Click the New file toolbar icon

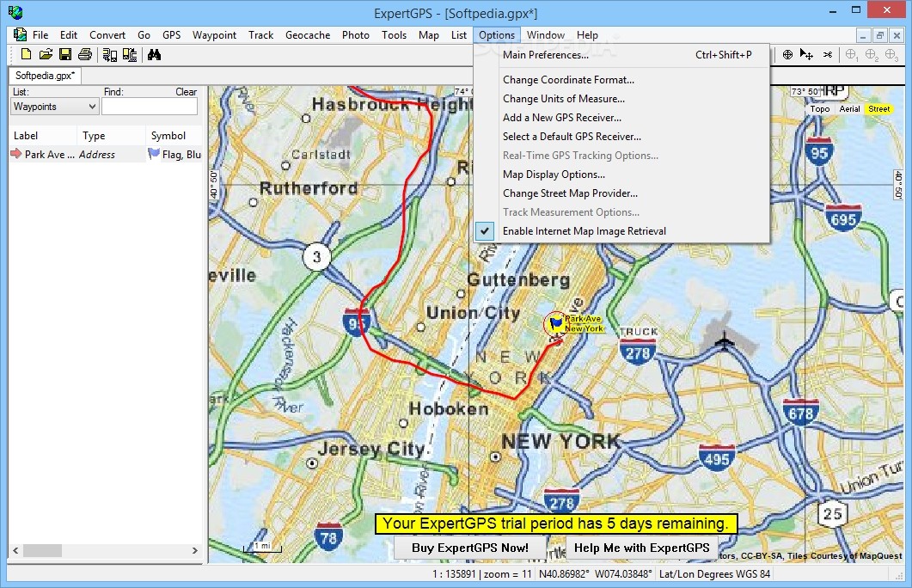[x=26, y=55]
